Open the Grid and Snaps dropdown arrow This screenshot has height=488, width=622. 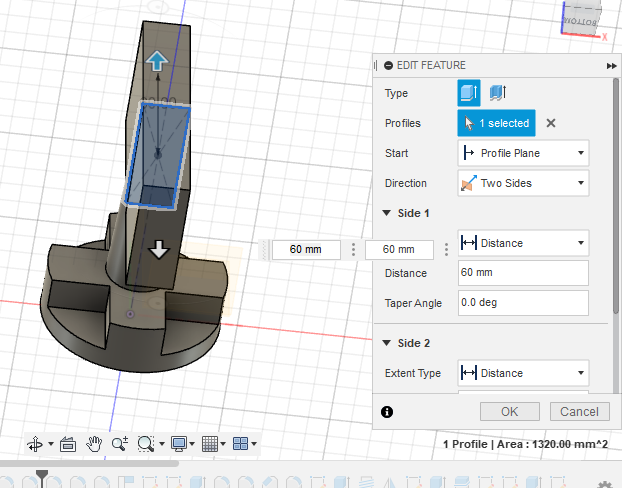223,444
